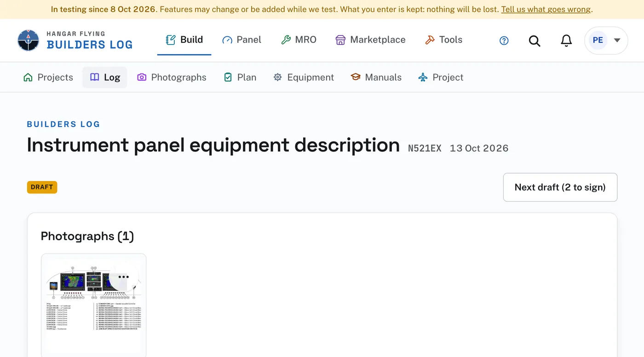Screen dimensions: 644x357
Task: Click the DRAFT status badge
Action: tap(42, 187)
